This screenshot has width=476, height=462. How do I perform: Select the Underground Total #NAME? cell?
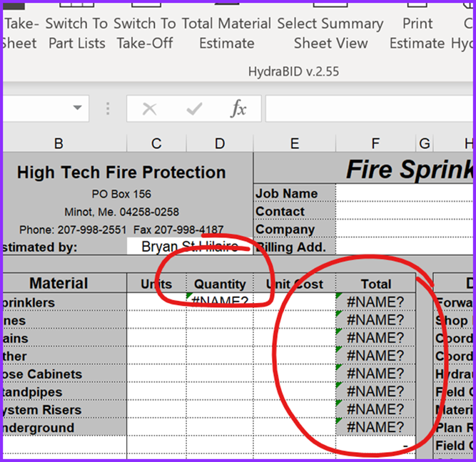[x=375, y=427]
